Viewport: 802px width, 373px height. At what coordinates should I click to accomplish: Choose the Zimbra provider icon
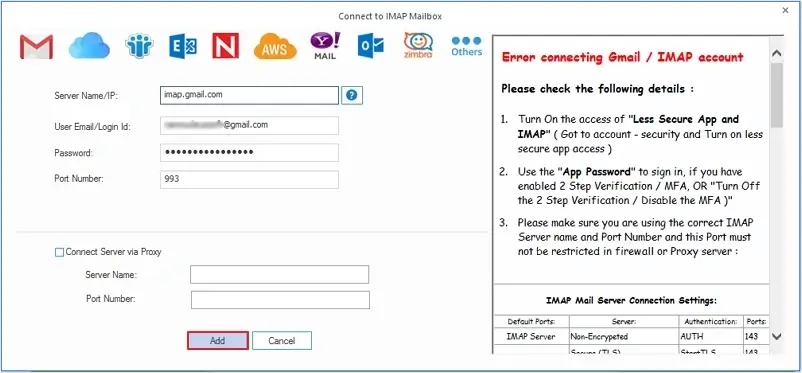click(418, 46)
